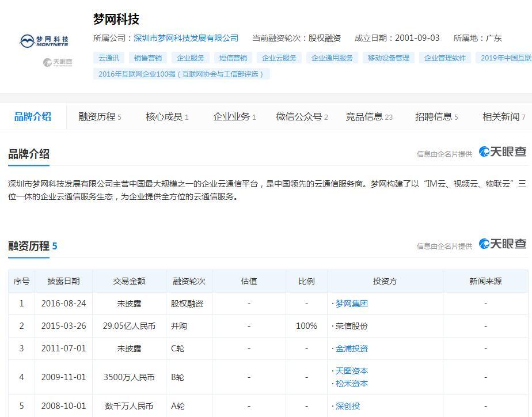Select the 销售营销 tag
The width and height of the screenshot is (532, 417).
click(148, 58)
